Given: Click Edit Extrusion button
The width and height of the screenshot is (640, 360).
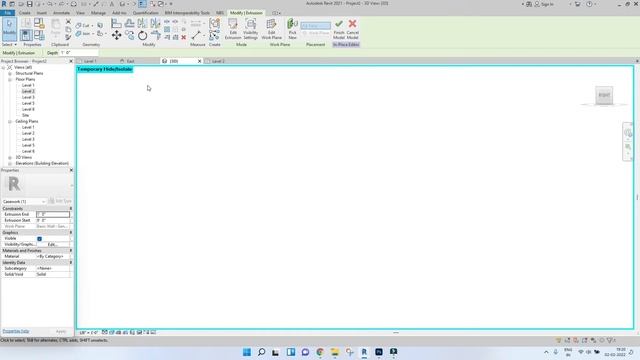Looking at the screenshot, I should [x=233, y=29].
